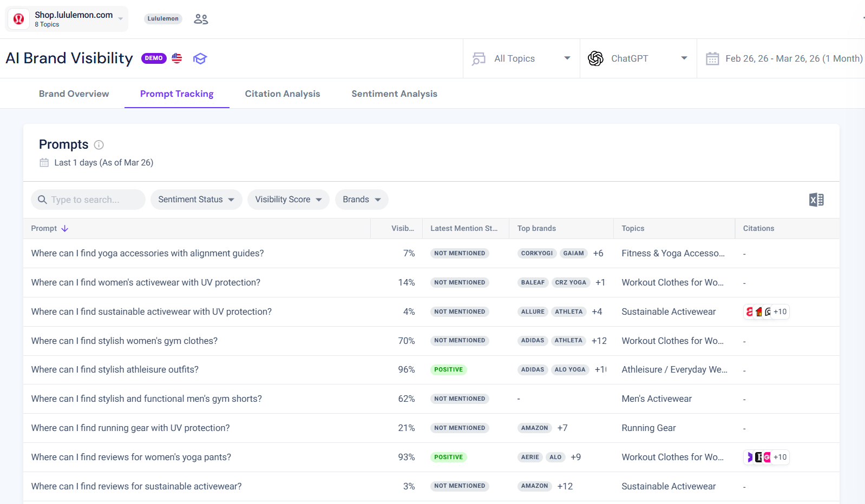Sort by the Visib... column header
The width and height of the screenshot is (865, 504).
[x=403, y=229]
